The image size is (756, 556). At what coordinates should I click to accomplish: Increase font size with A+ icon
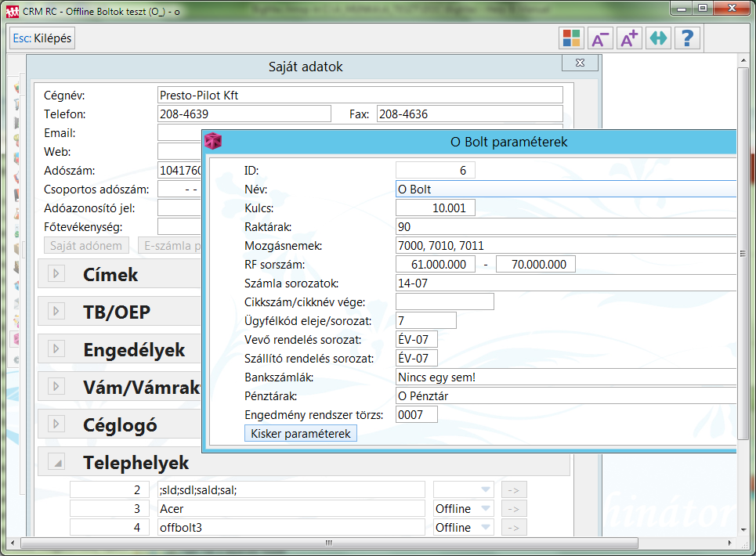point(628,38)
